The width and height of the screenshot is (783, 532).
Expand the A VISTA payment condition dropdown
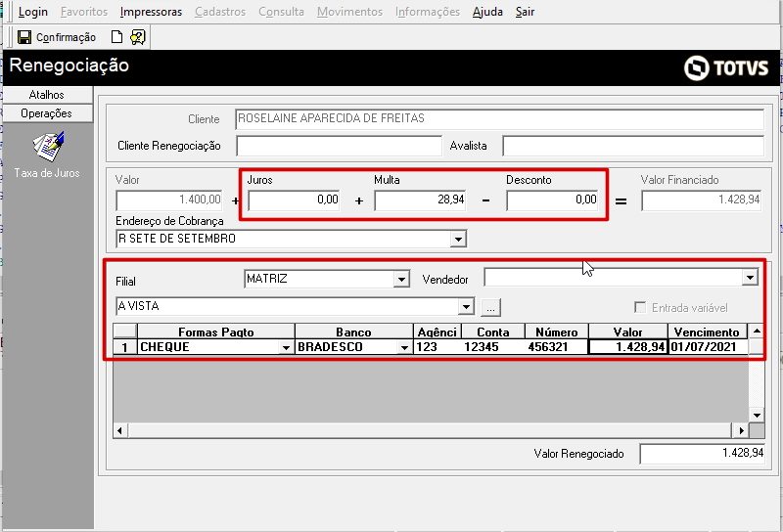(466, 306)
